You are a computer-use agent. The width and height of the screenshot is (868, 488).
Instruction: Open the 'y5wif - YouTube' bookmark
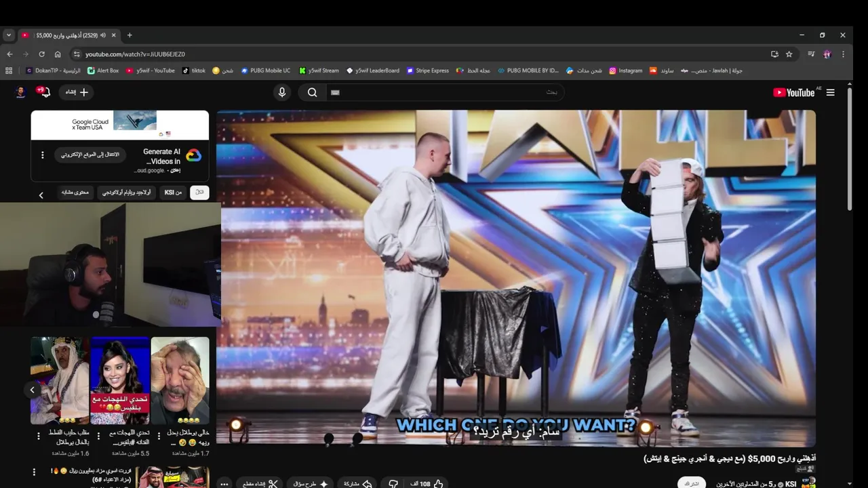tap(150, 70)
